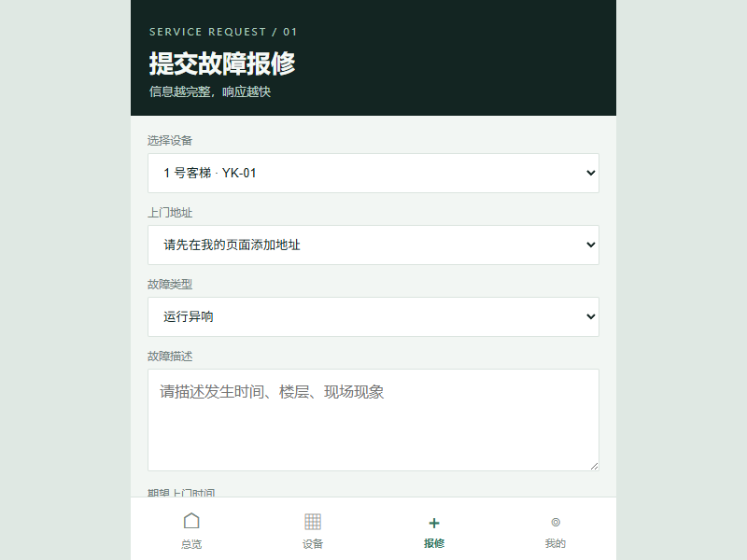Click the textarea resize handle corner
The image size is (747, 560).
point(594,466)
